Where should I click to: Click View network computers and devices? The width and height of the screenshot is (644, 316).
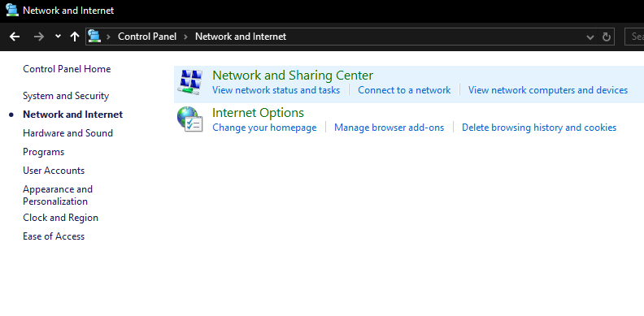click(x=548, y=90)
